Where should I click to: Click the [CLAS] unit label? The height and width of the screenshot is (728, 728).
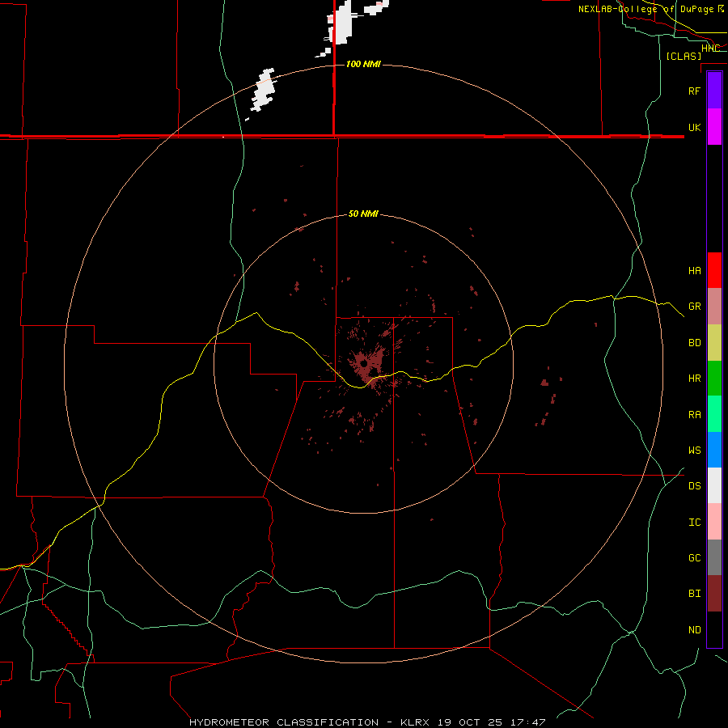pos(684,56)
